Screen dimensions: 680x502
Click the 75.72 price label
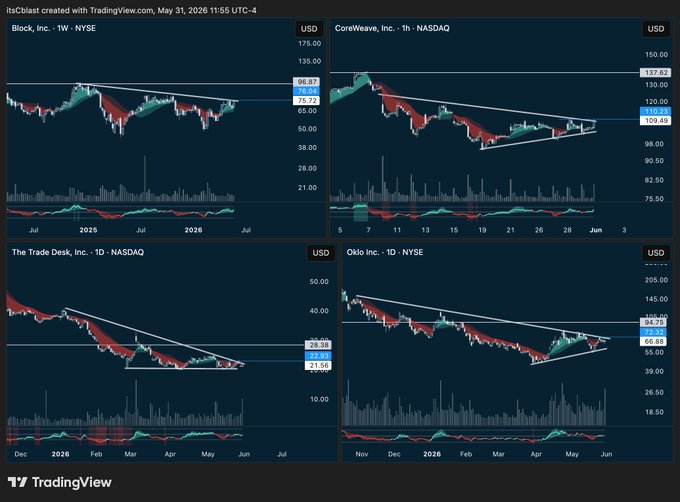tap(307, 101)
